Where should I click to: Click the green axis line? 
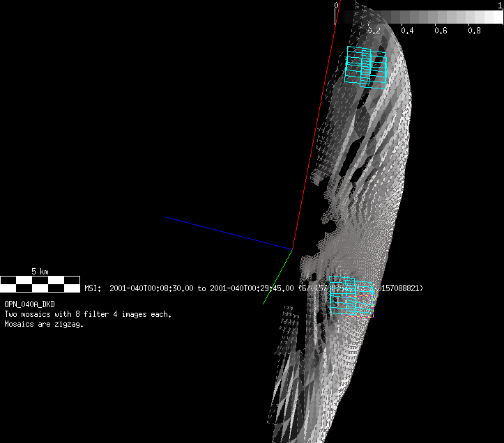point(277,277)
